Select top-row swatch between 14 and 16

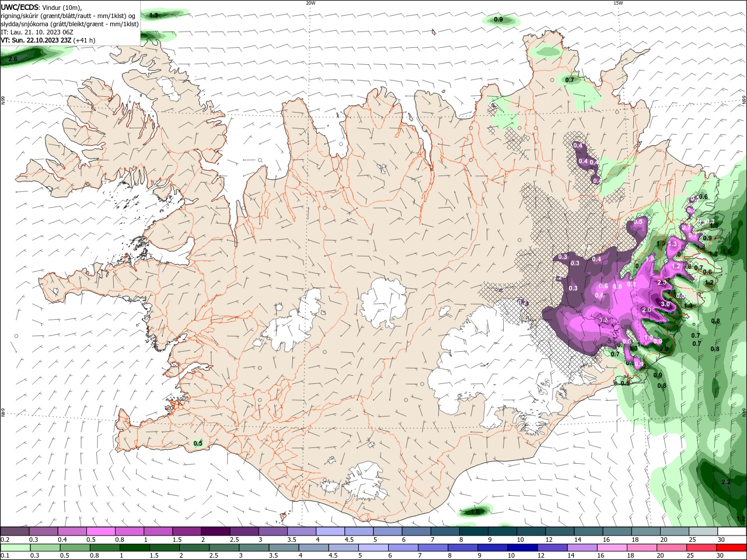click(588, 531)
